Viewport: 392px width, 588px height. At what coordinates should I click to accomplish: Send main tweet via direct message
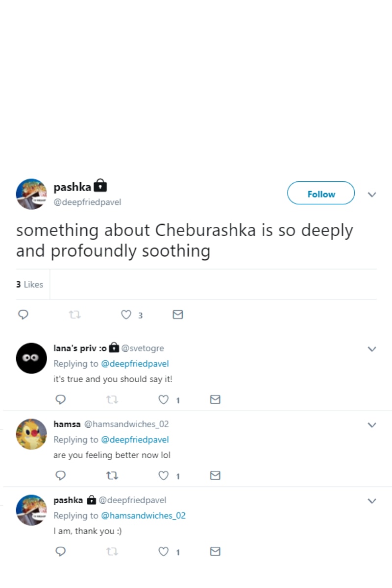(x=178, y=315)
